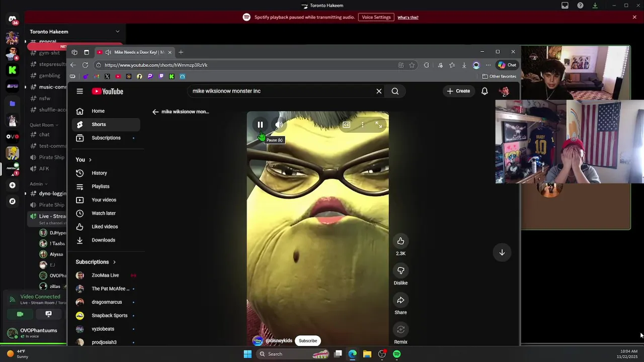Open Snapback Sports subscription channel

(106, 315)
